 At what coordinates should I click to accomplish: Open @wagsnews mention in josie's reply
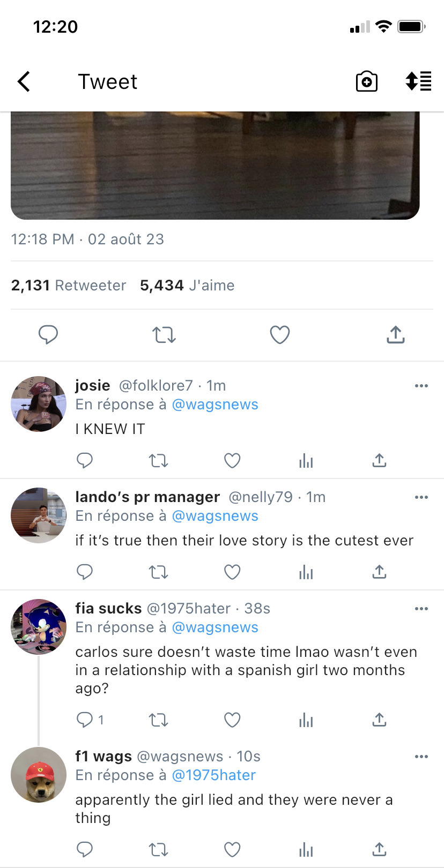click(214, 405)
